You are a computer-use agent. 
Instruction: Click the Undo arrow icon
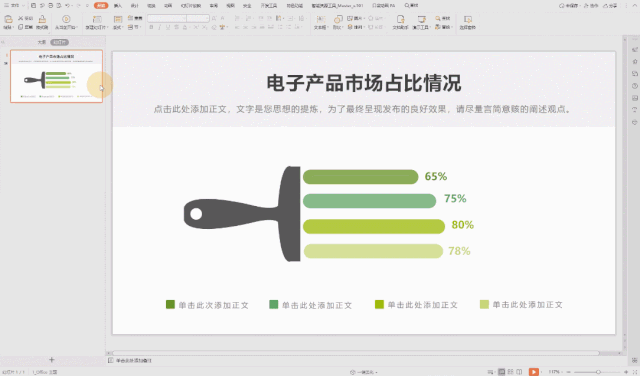(67, 5)
